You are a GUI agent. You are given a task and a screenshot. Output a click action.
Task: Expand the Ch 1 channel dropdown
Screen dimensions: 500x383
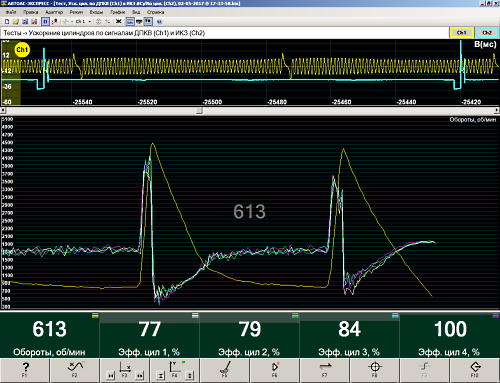pos(90,22)
